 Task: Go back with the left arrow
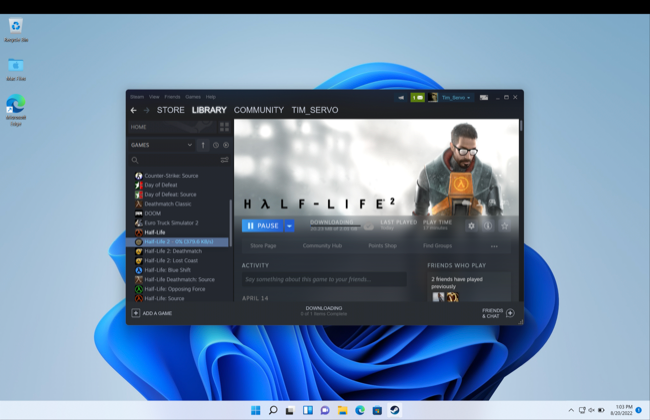point(133,110)
